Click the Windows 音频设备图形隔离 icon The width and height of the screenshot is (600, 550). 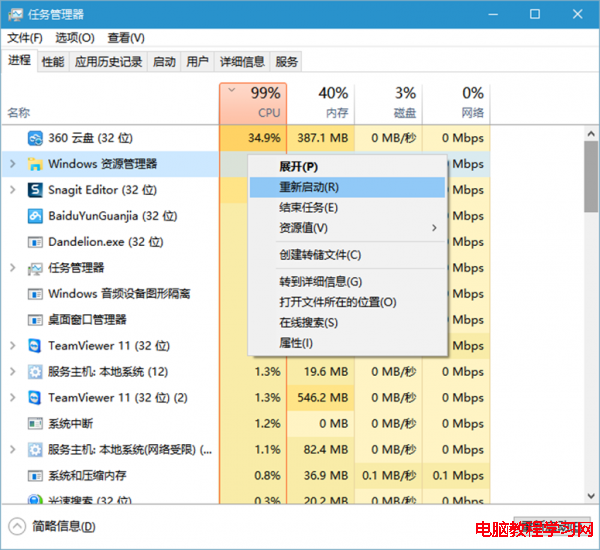35,294
